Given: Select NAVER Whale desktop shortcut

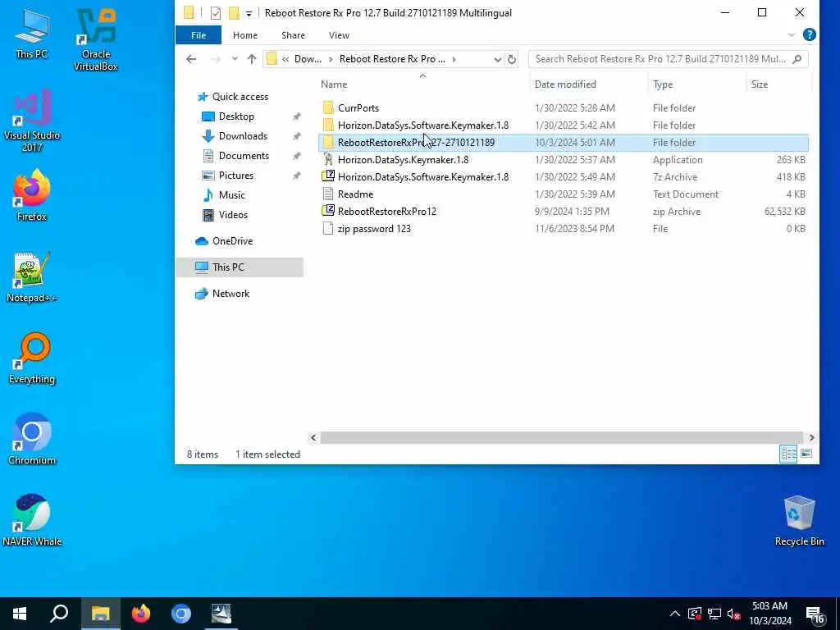Looking at the screenshot, I should pos(32,519).
